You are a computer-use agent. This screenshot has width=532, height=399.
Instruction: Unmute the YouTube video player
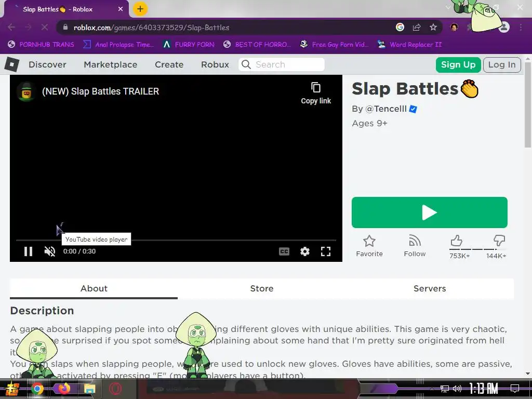50,251
